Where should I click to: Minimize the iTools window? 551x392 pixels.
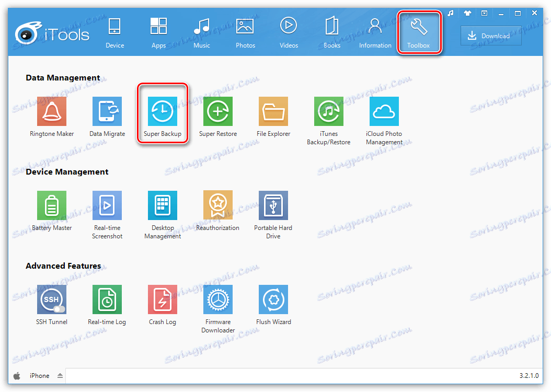tap(501, 14)
